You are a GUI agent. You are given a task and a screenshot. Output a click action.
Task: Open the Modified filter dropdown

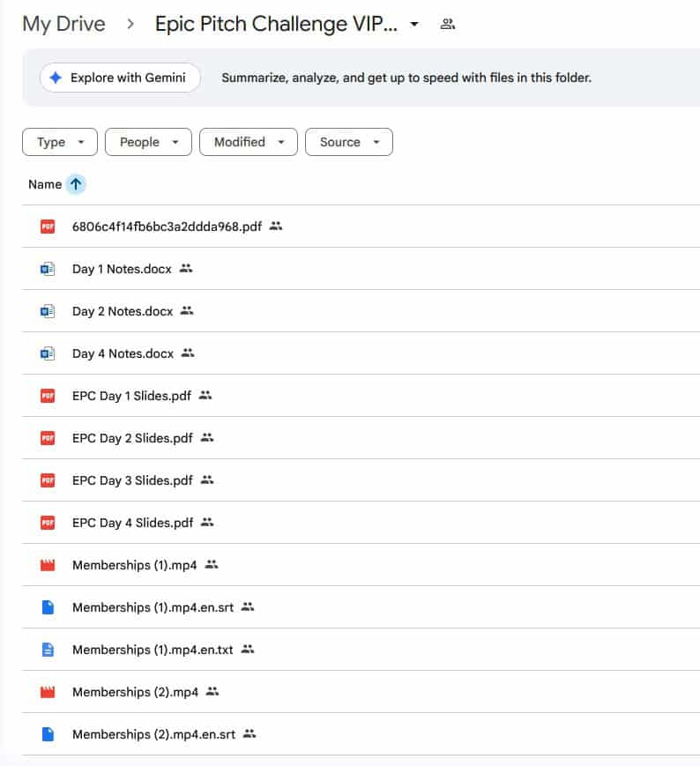(249, 142)
